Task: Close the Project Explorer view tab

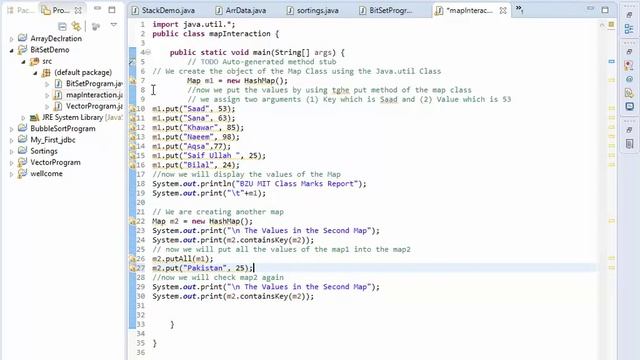Action: tap(78, 10)
